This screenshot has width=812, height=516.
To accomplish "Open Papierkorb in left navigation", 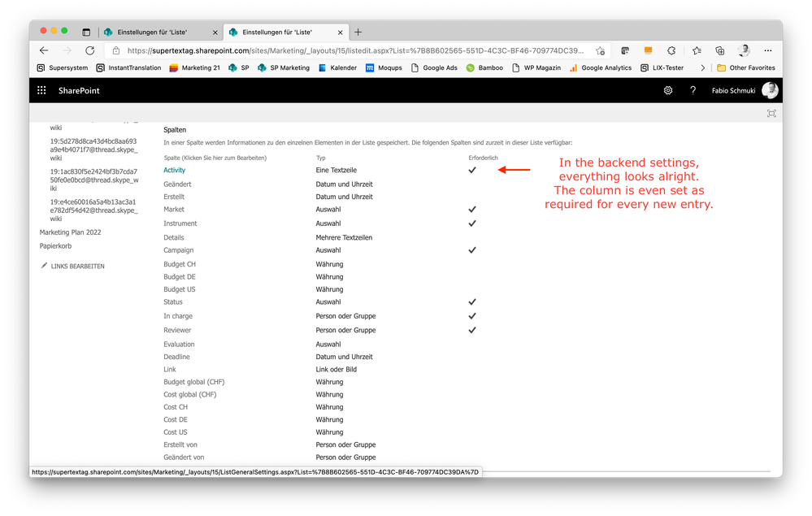I will (55, 246).
